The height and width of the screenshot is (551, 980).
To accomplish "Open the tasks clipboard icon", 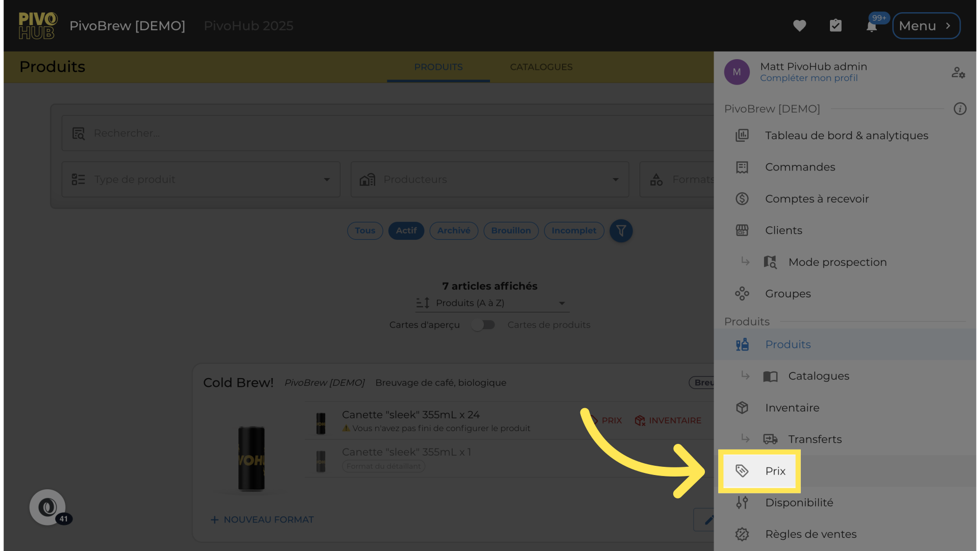I will (x=836, y=26).
